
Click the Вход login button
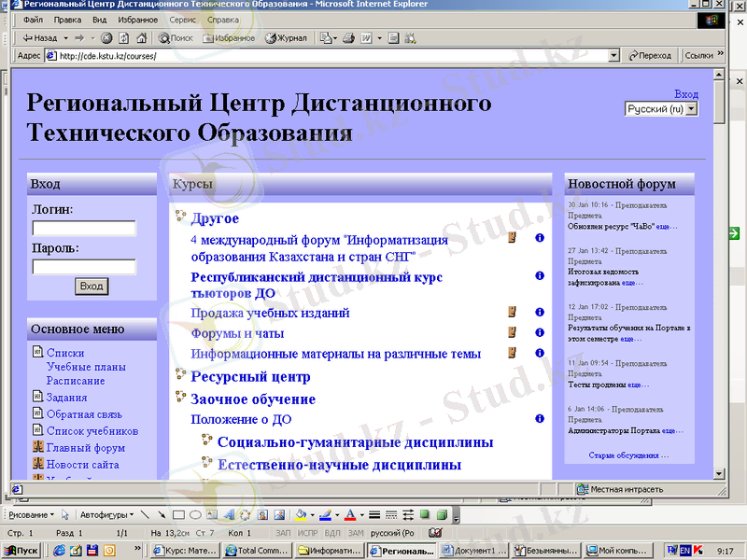[x=92, y=287]
